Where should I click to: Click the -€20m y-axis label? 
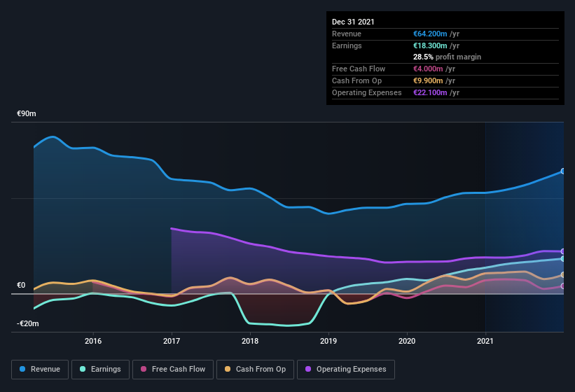click(28, 323)
